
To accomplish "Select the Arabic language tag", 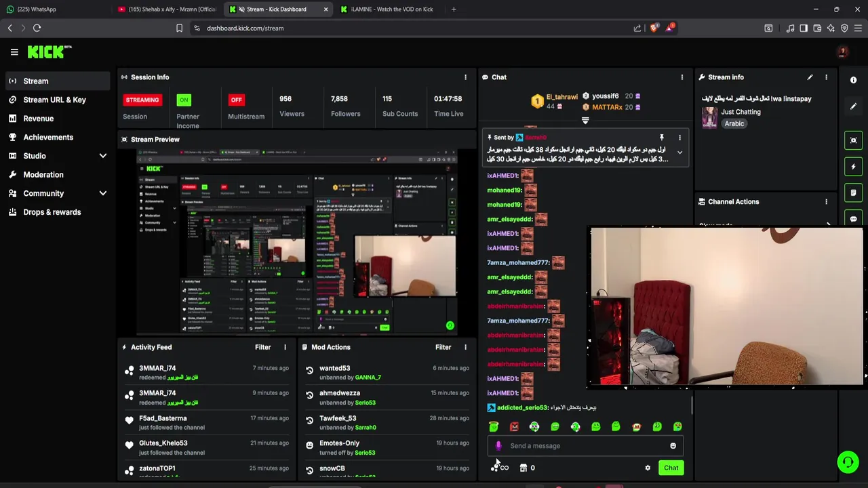I will (734, 124).
